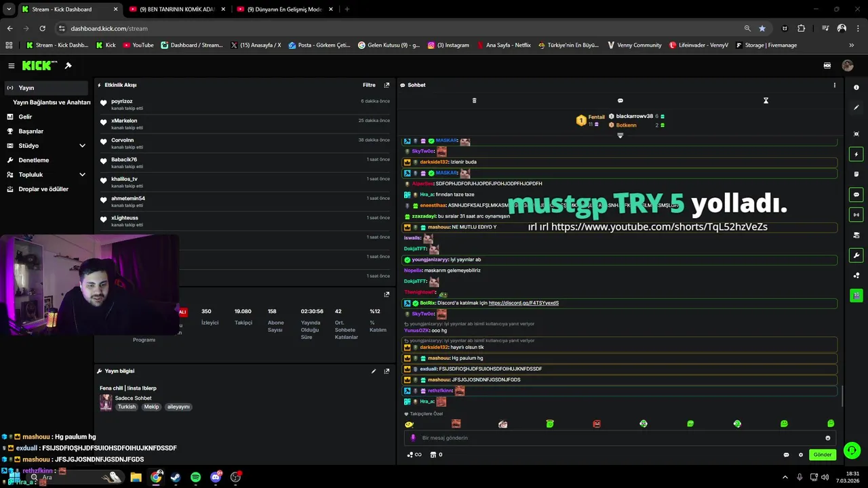Image resolution: width=868 pixels, height=488 pixels.
Task: Click the three-dots share icon in right sidebar
Action: [856, 275]
